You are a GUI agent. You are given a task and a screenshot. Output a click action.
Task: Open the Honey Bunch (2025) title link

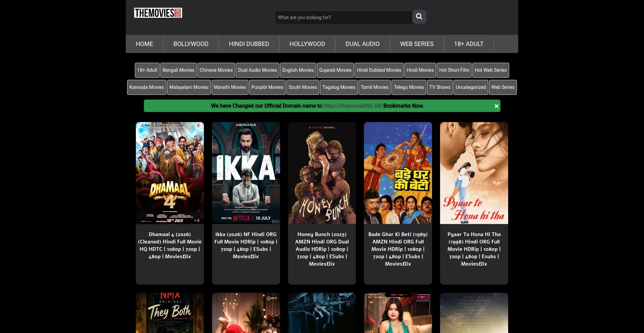pyautogui.click(x=322, y=249)
